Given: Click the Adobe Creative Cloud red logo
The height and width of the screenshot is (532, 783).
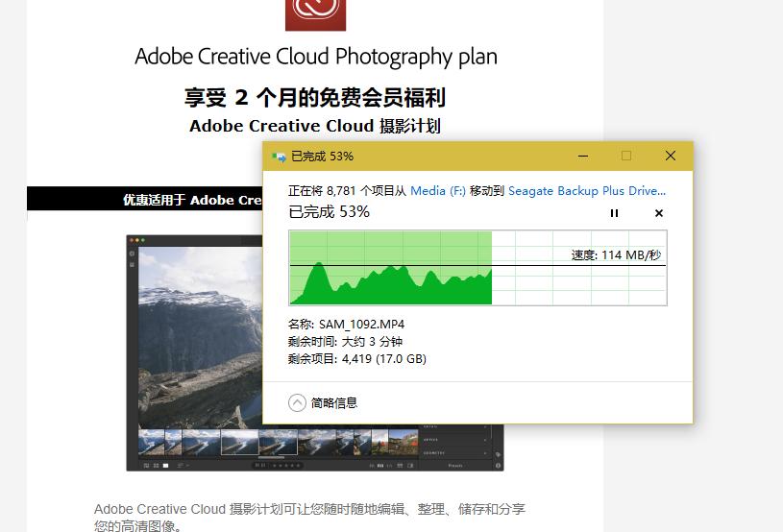Looking at the screenshot, I should [x=315, y=14].
